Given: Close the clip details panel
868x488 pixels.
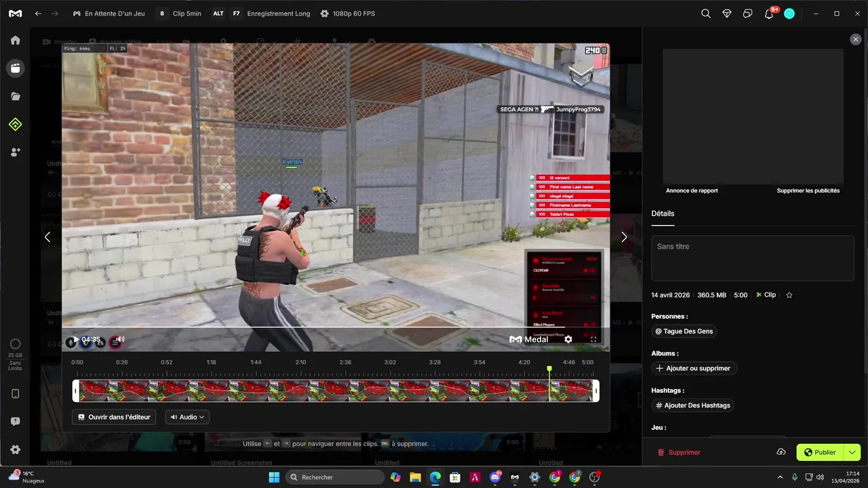Looking at the screenshot, I should click(856, 40).
